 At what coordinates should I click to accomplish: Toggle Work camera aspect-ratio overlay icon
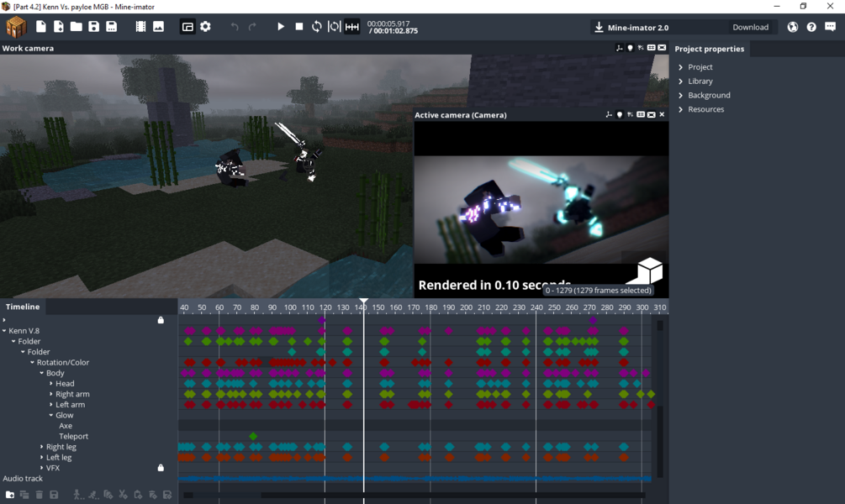tap(651, 48)
